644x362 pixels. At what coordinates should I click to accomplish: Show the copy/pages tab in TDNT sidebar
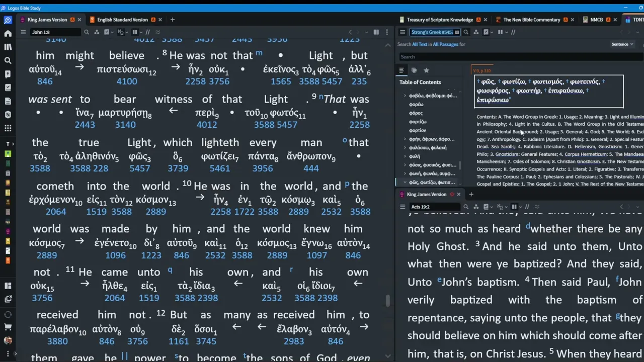click(414, 70)
